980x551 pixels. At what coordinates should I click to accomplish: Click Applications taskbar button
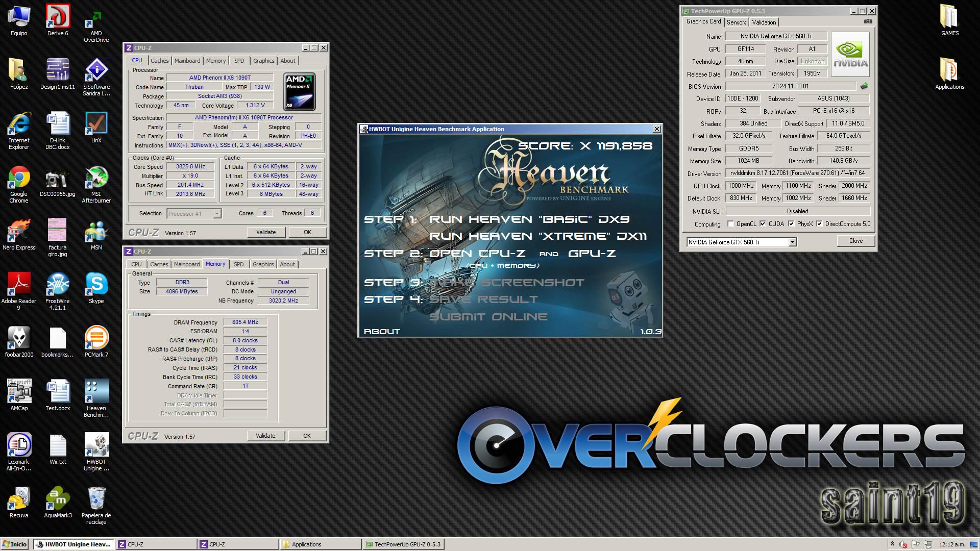coord(320,544)
